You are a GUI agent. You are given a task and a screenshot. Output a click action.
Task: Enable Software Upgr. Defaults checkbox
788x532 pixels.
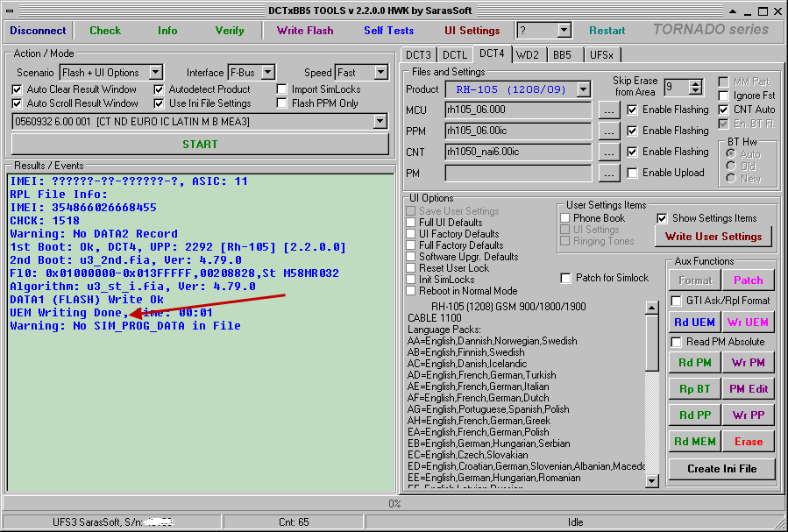pyautogui.click(x=411, y=257)
